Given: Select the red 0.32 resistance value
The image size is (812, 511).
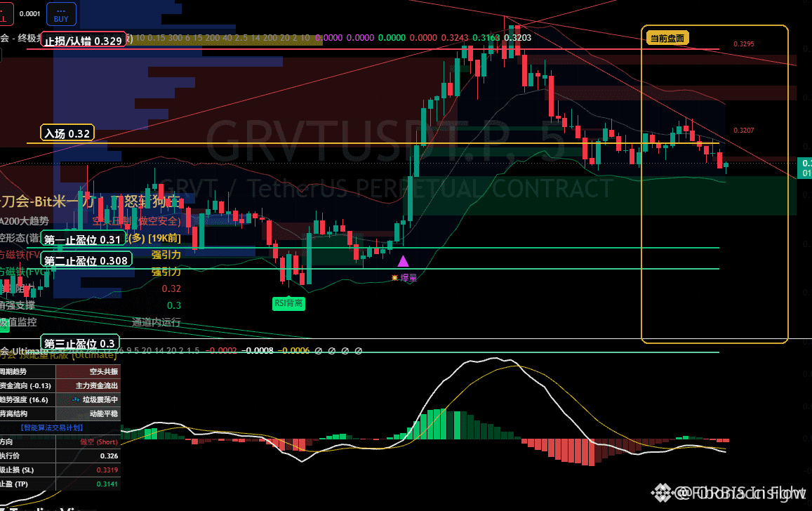Looking at the screenshot, I should click(171, 289).
